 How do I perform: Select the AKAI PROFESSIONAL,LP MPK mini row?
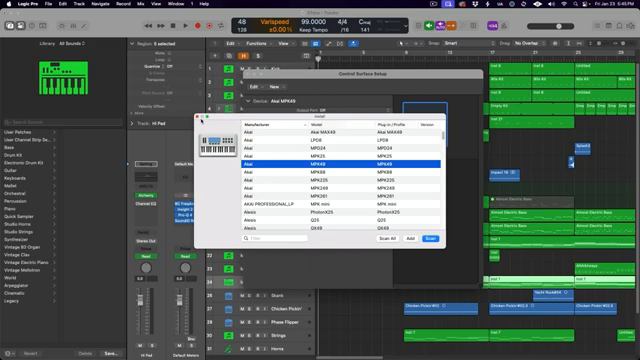coord(341,204)
